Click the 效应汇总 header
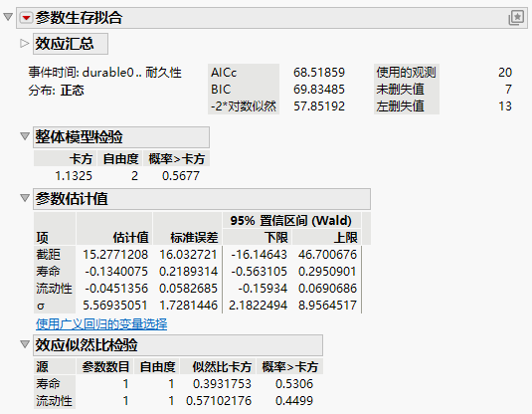 click(x=71, y=44)
